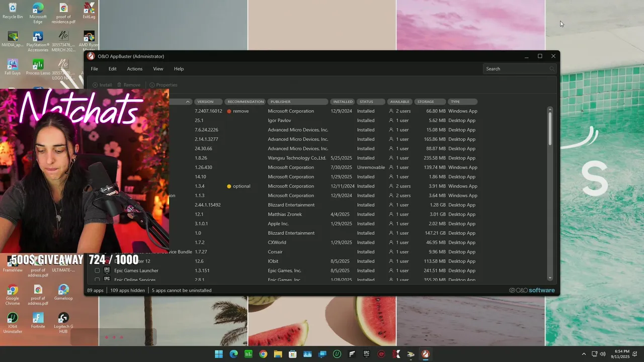Open the Fortnite desktop shortcut

click(38, 321)
